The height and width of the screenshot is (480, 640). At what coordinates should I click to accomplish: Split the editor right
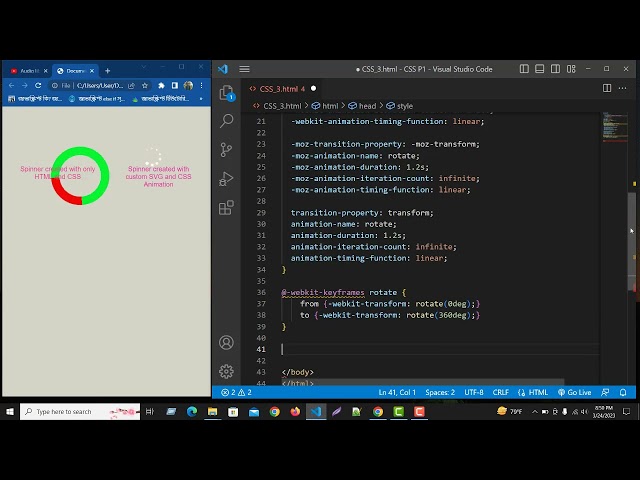click(x=607, y=88)
